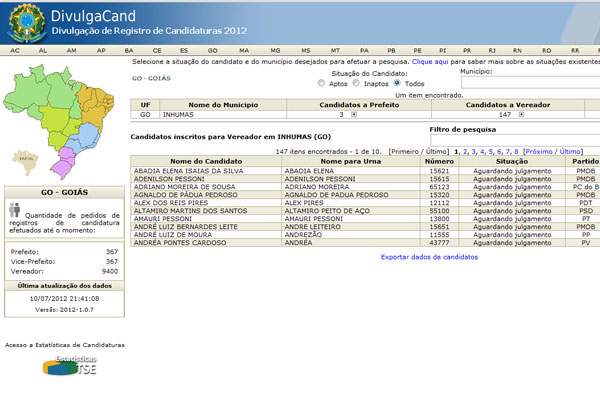Click the Brazil map thumbnail

click(x=59, y=122)
